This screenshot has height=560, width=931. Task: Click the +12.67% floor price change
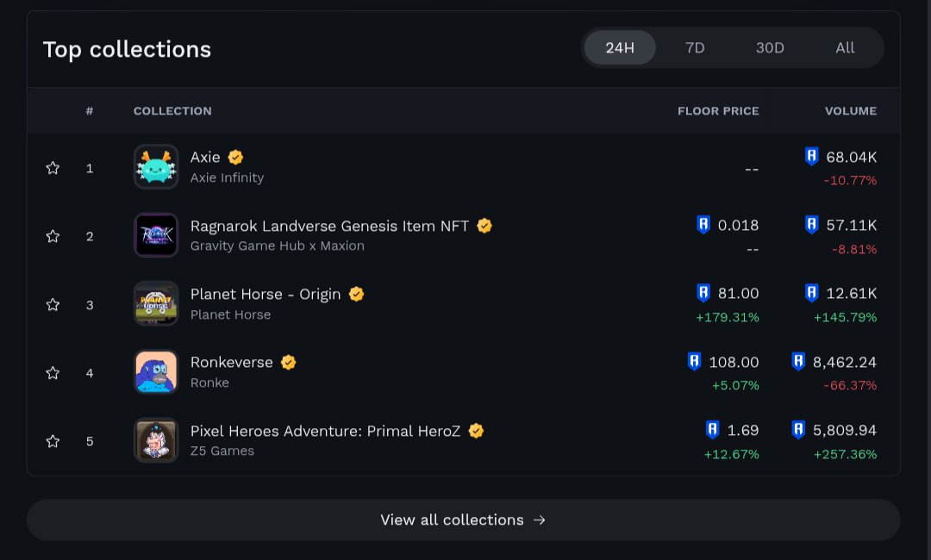point(732,454)
